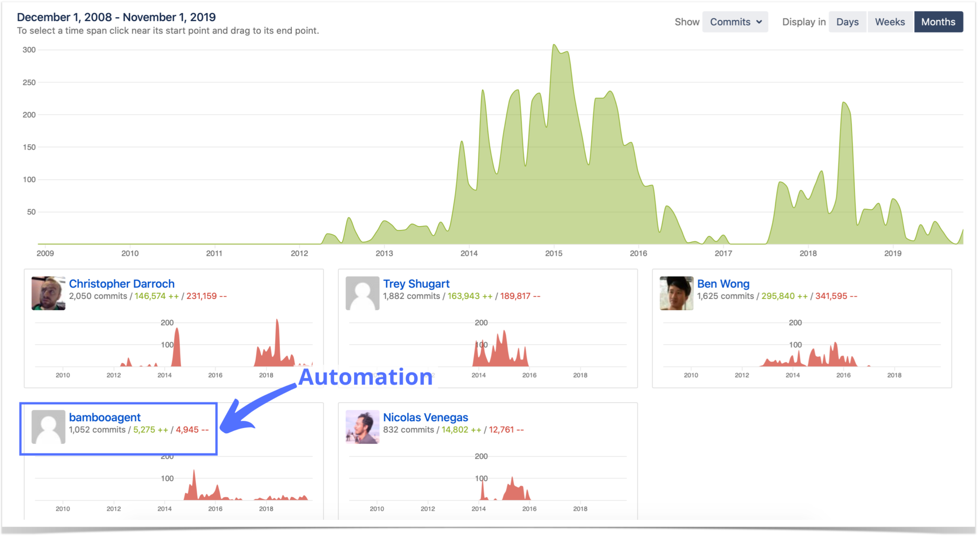Open Christopher Darroch's profile avatar
Viewport: 980px width, 537px height.
pyautogui.click(x=48, y=293)
